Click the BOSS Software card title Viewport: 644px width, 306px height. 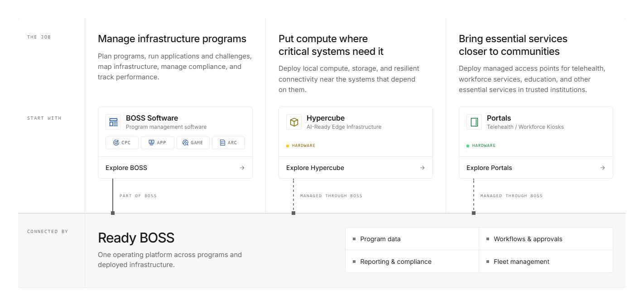point(152,118)
